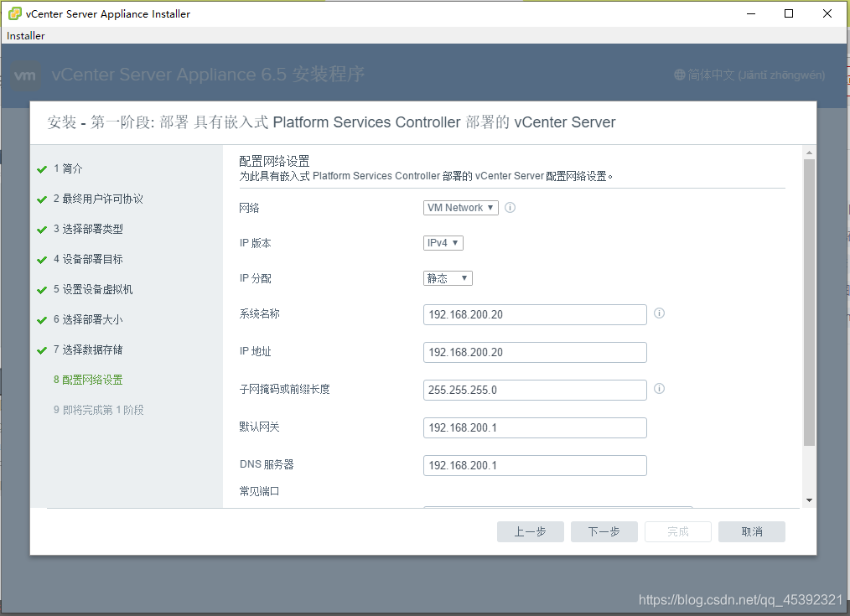This screenshot has width=850, height=616.
Task: Click the 常见端口 label
Action: coord(259,491)
